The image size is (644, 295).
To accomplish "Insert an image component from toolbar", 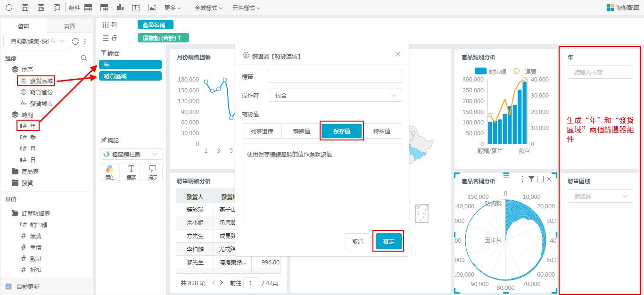I will pyautogui.click(x=152, y=8).
